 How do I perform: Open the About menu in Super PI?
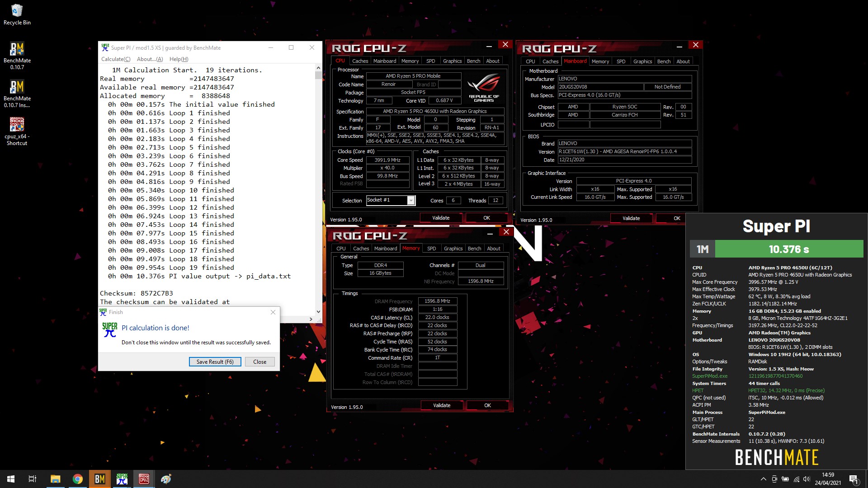pyautogui.click(x=150, y=59)
